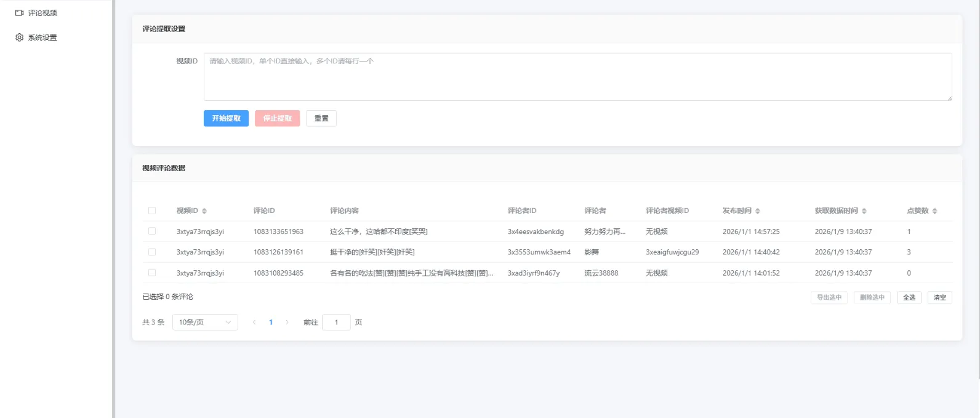Open the 10条/页 page size dropdown
Image resolution: width=980 pixels, height=418 pixels.
[205, 323]
